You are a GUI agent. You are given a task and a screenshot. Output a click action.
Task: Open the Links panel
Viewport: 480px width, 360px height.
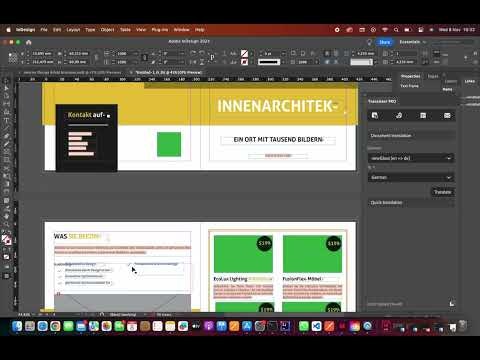470,81
